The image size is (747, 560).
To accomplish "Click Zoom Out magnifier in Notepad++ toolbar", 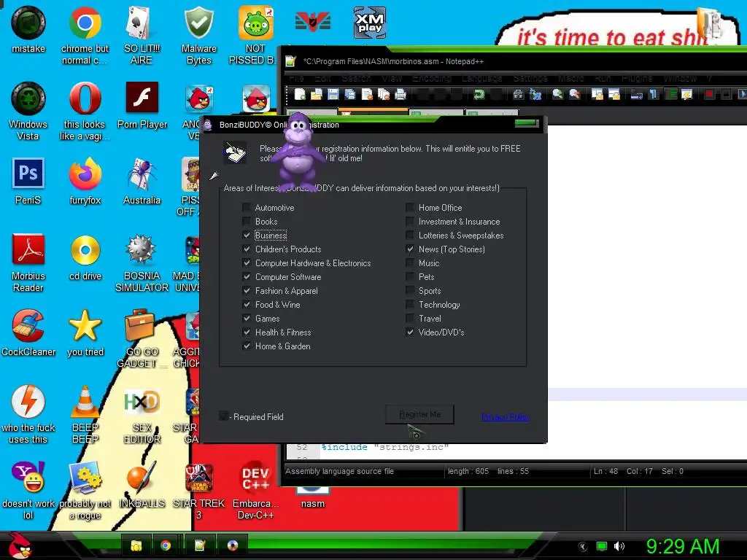I will click(x=575, y=95).
